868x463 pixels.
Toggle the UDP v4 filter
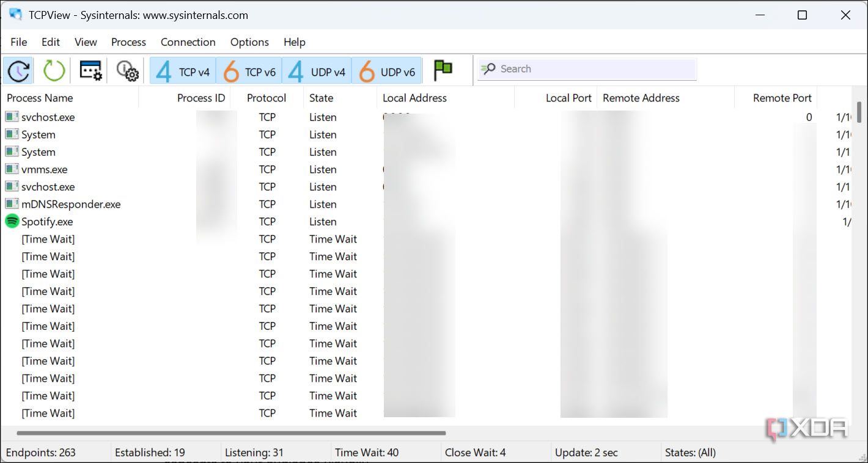click(317, 71)
